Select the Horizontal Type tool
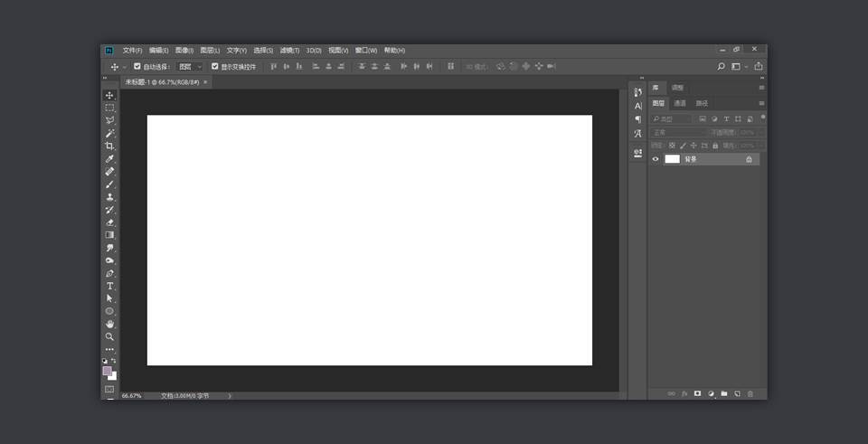This screenshot has height=444, width=868. tap(109, 286)
